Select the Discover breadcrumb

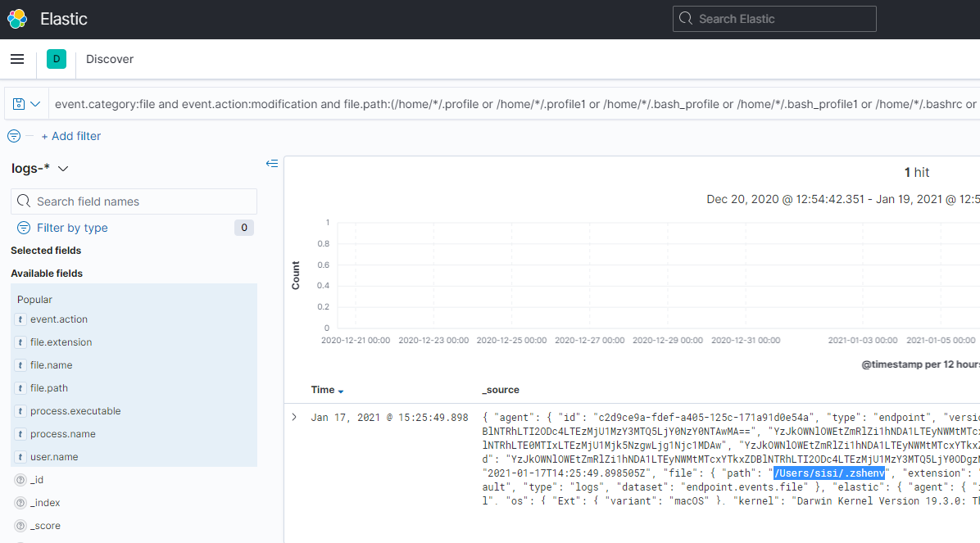[109, 59]
